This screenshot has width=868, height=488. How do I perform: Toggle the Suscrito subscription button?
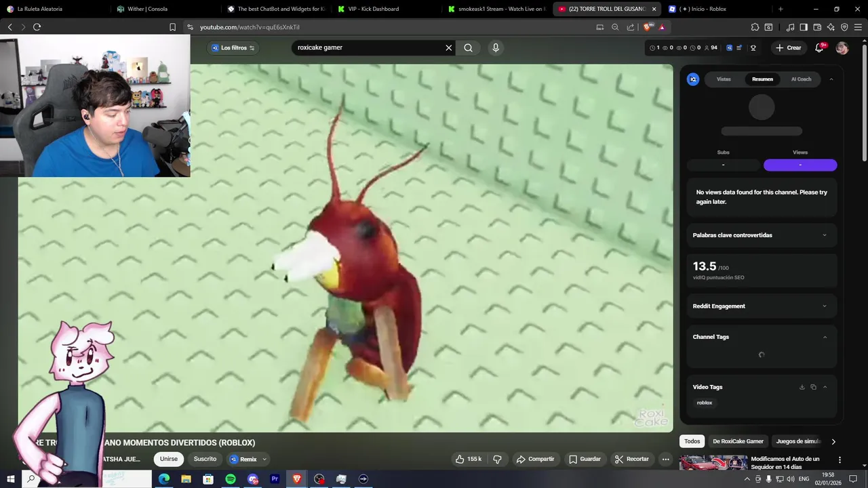(x=205, y=459)
